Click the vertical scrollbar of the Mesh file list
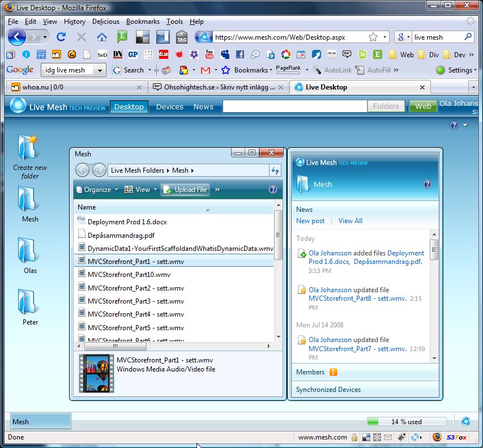This screenshot has width=483, height=448. (x=279, y=235)
